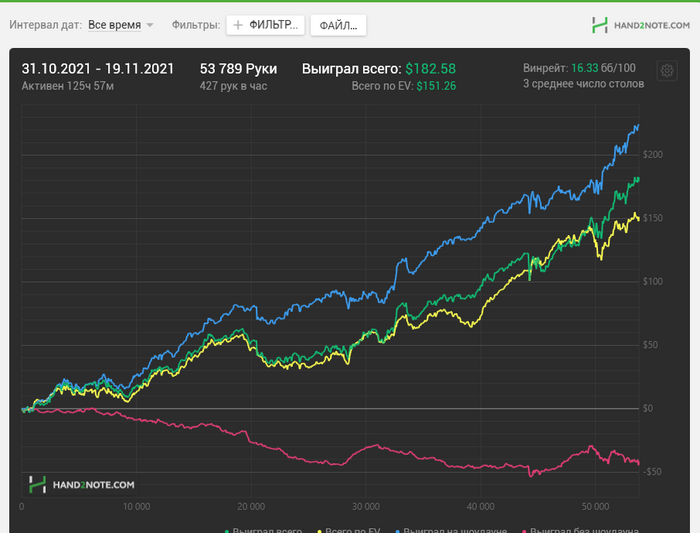Click the $100 y-axis label

653,281
